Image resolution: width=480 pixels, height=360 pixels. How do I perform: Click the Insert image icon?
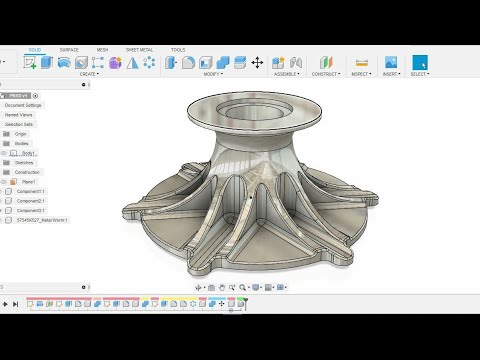[391, 62]
